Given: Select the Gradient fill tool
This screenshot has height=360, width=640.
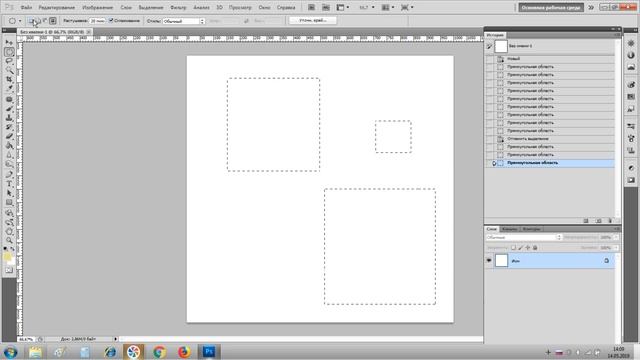Looking at the screenshot, I should (9, 146).
